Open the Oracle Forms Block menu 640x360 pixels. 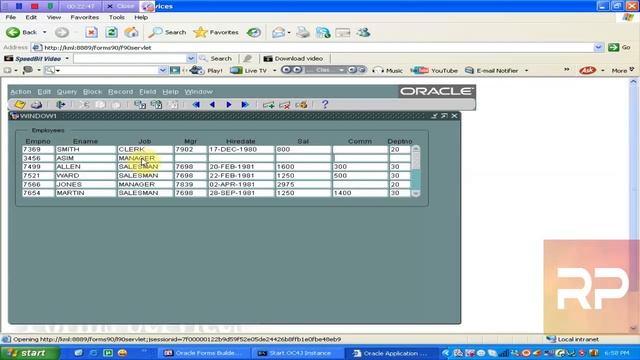point(92,92)
